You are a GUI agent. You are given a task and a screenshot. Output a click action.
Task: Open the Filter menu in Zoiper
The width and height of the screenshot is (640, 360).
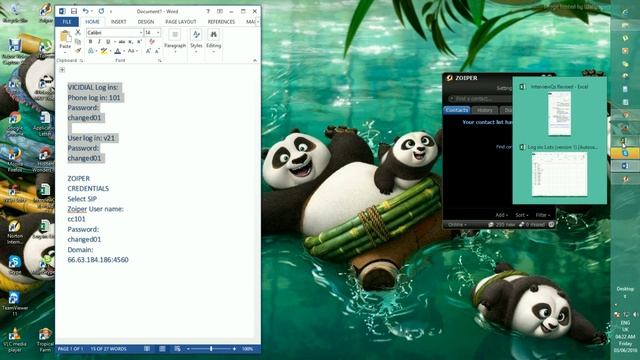click(542, 215)
